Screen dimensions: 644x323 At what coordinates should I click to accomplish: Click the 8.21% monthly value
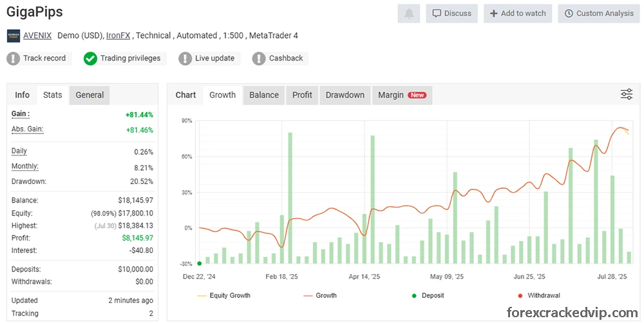144,168
